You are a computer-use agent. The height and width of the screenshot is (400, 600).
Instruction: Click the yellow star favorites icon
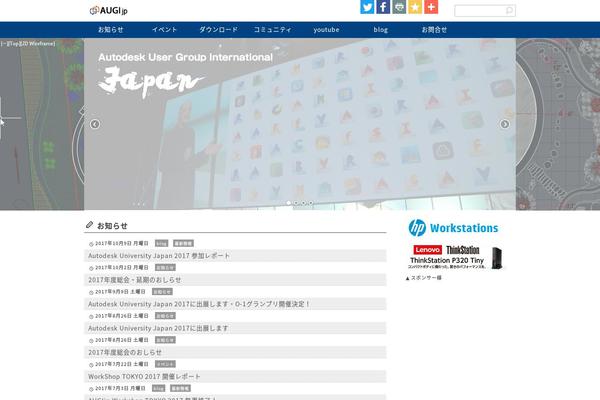[x=415, y=7]
